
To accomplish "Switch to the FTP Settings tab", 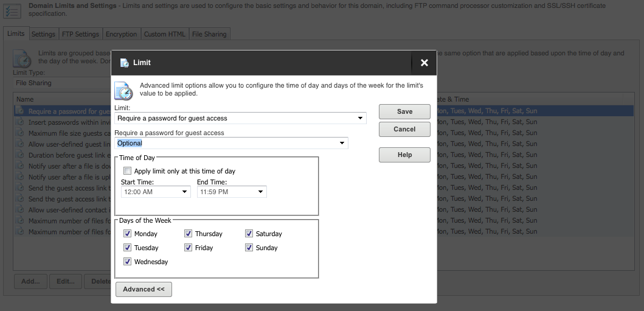I will tap(80, 34).
